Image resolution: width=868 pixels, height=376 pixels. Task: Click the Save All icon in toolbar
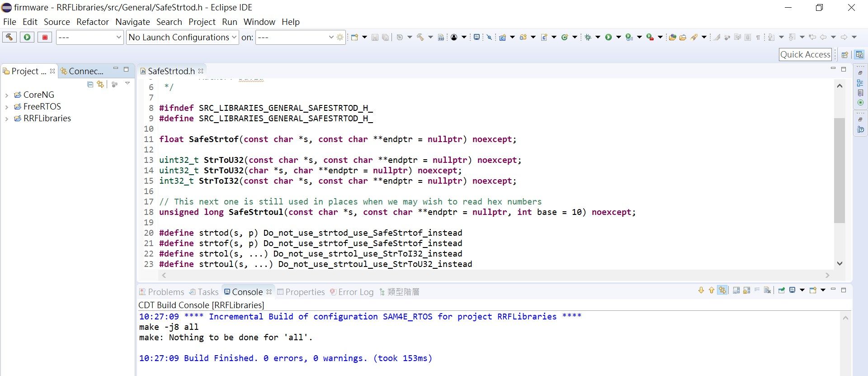click(x=385, y=37)
